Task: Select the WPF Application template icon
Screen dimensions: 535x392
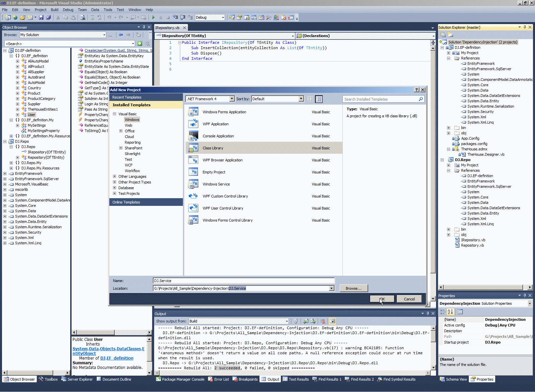Action: 193,124
